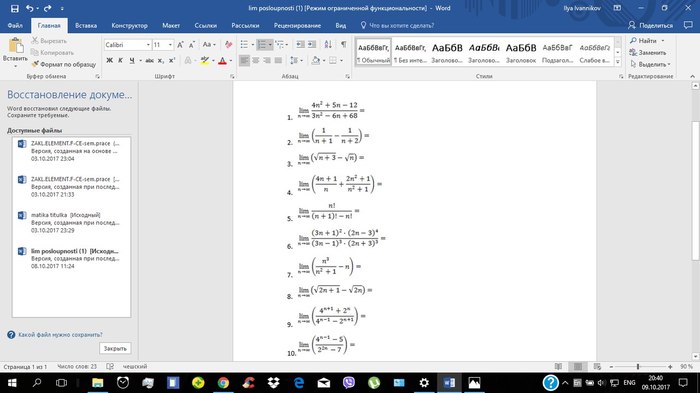Click the Close (Закрыть) button in the recovery pane
The height and width of the screenshot is (393, 700).
point(115,348)
